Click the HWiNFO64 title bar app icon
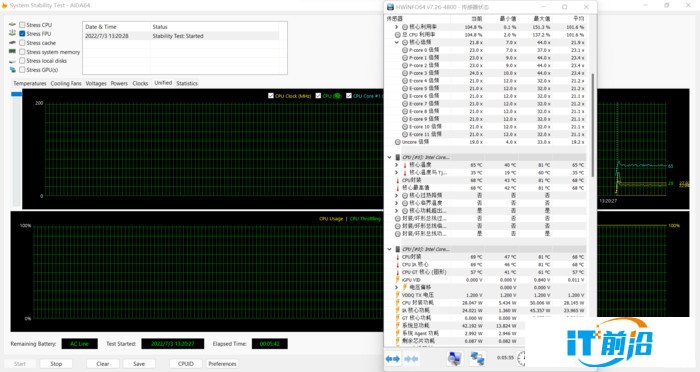The image size is (700, 372). [x=390, y=7]
